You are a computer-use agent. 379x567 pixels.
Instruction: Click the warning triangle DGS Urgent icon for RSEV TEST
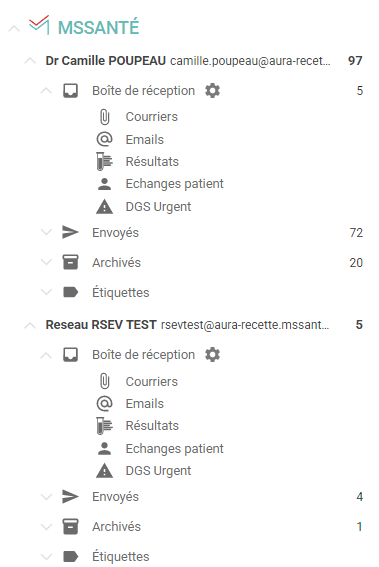pyautogui.click(x=105, y=470)
